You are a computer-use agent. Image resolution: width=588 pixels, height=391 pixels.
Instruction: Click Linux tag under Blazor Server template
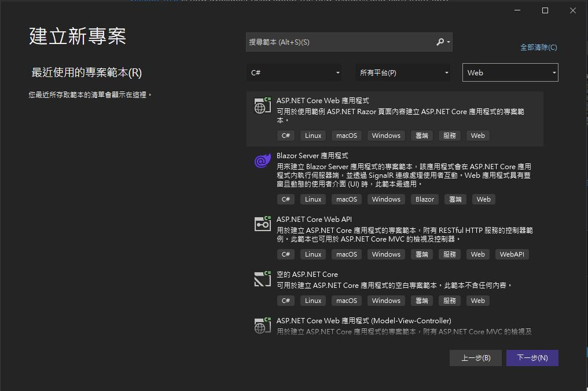[x=313, y=199]
